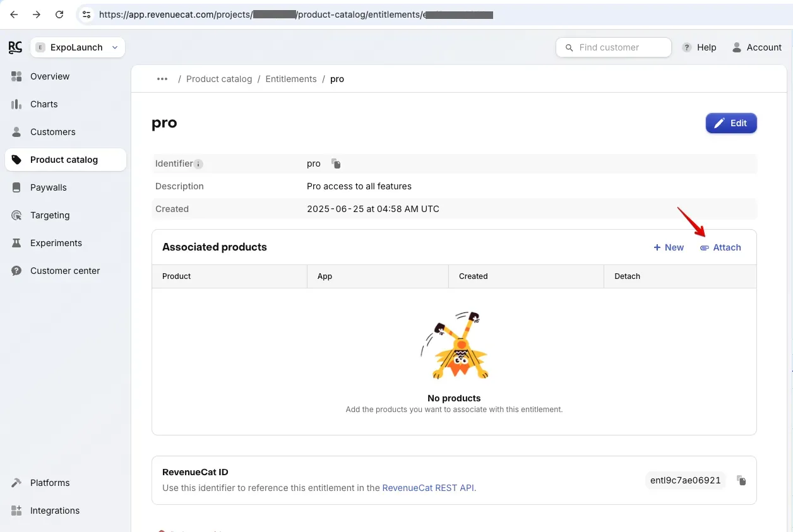Click New to create a product
The height and width of the screenshot is (532, 793).
click(x=669, y=247)
